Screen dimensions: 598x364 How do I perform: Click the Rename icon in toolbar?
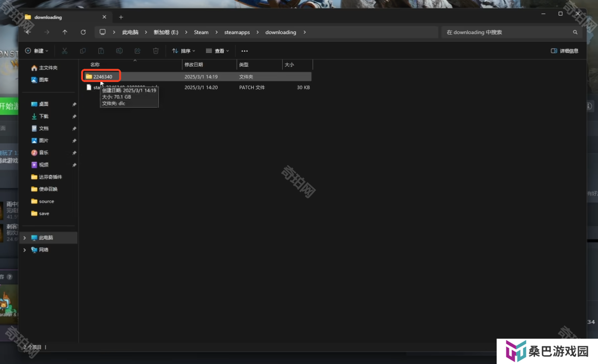(x=119, y=51)
